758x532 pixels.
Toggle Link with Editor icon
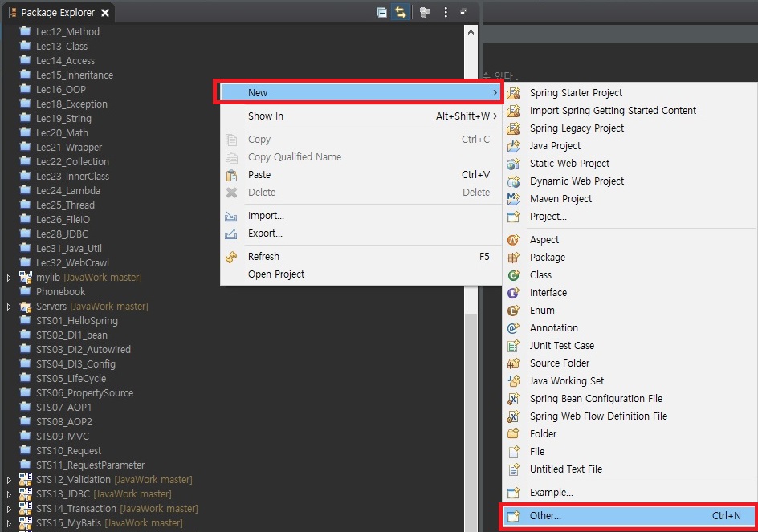point(400,13)
